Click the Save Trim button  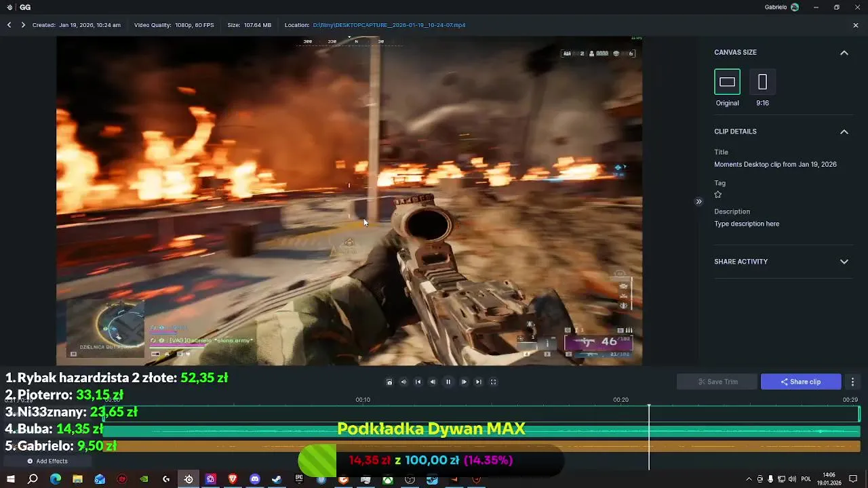717,382
